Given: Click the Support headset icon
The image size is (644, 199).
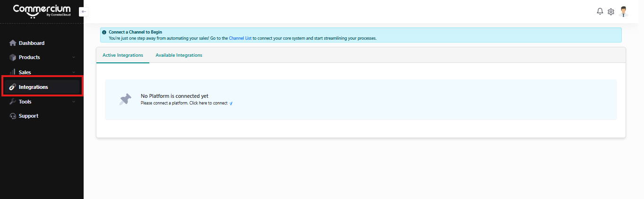Looking at the screenshot, I should tap(13, 116).
